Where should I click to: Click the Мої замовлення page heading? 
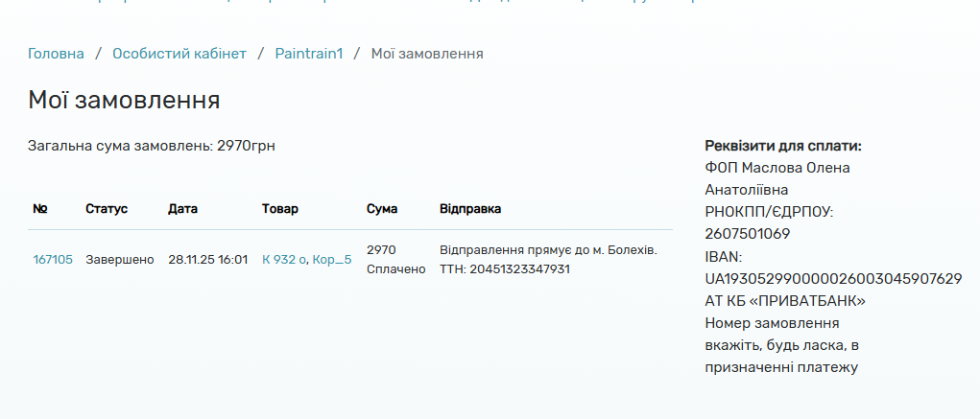click(x=124, y=100)
